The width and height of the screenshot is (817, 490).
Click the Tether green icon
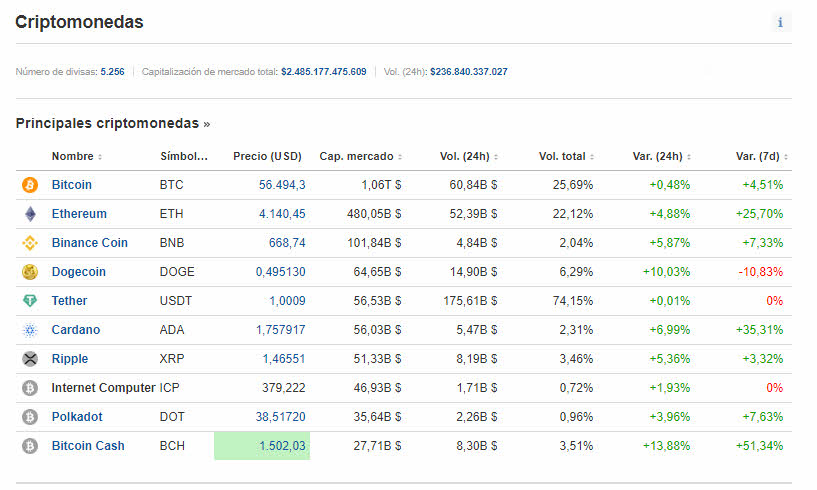click(x=29, y=301)
